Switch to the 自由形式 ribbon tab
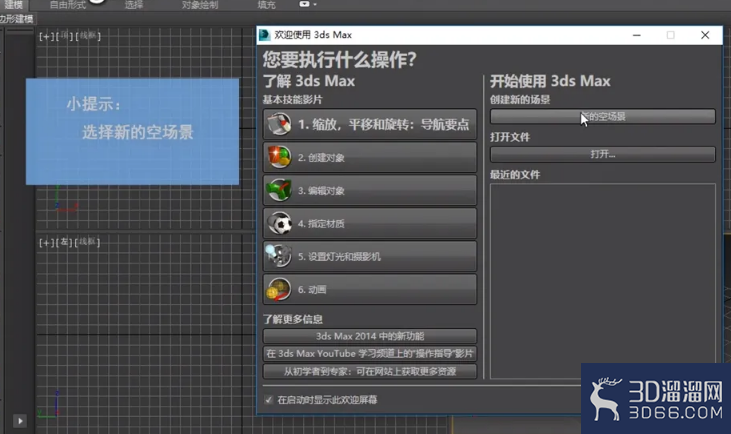This screenshot has width=731, height=434. coord(68,5)
